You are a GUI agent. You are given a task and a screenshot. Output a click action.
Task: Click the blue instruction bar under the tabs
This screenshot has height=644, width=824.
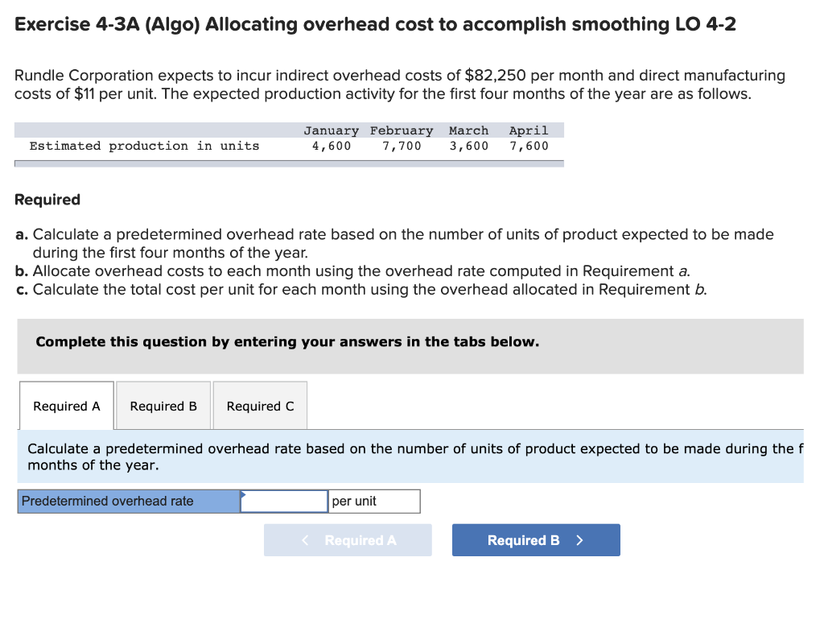[x=412, y=456]
